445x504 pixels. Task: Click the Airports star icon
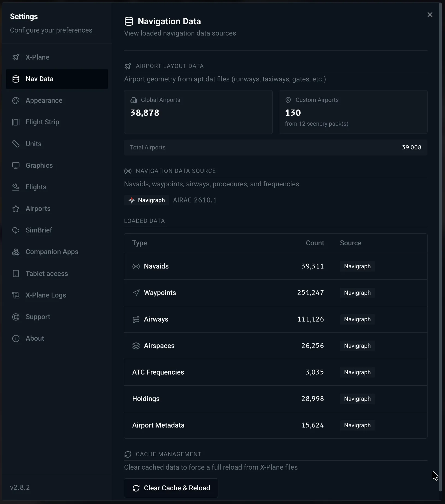(16, 209)
